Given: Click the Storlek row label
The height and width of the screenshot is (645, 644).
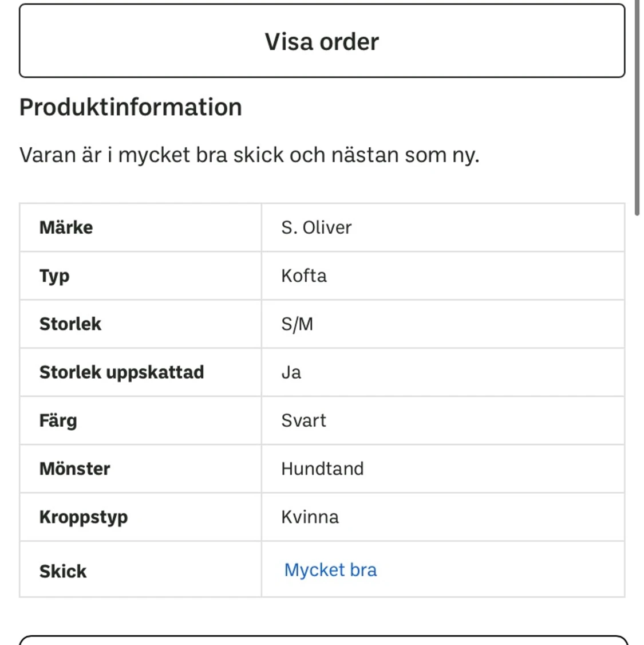Looking at the screenshot, I should point(70,324).
